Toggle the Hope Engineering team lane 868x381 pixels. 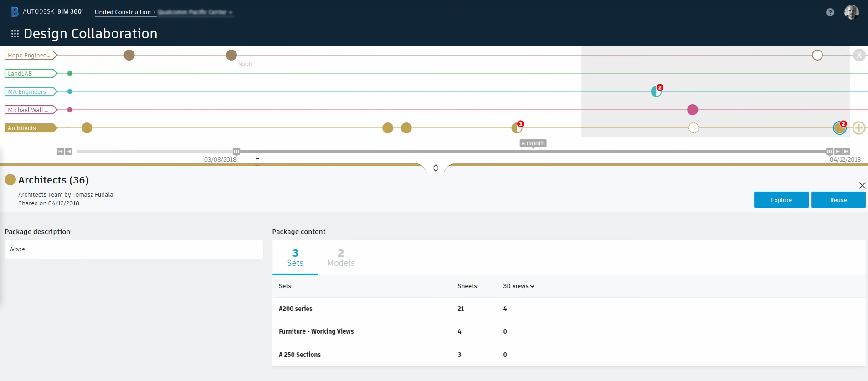coord(30,55)
